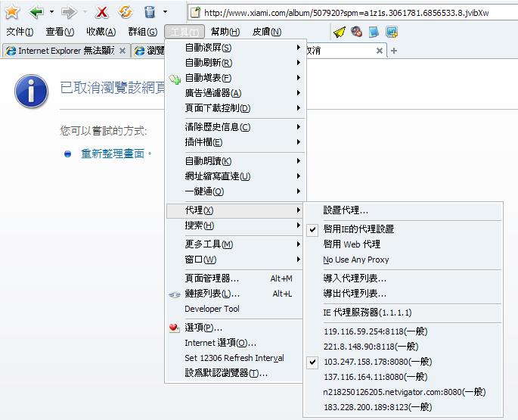This screenshot has height=420, width=518.
Task: Open 頁面管理器... Alt+M
Action: click(x=235, y=278)
